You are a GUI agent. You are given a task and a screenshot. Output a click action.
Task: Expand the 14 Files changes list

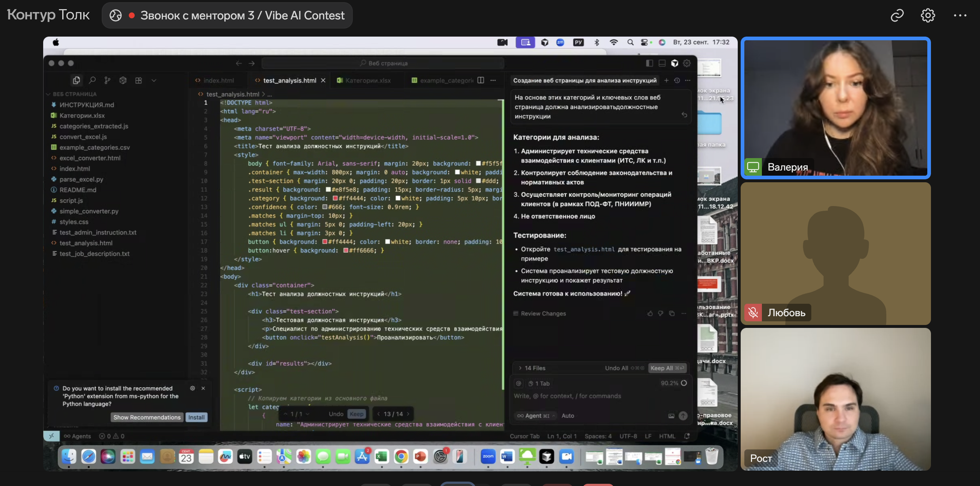click(531, 368)
